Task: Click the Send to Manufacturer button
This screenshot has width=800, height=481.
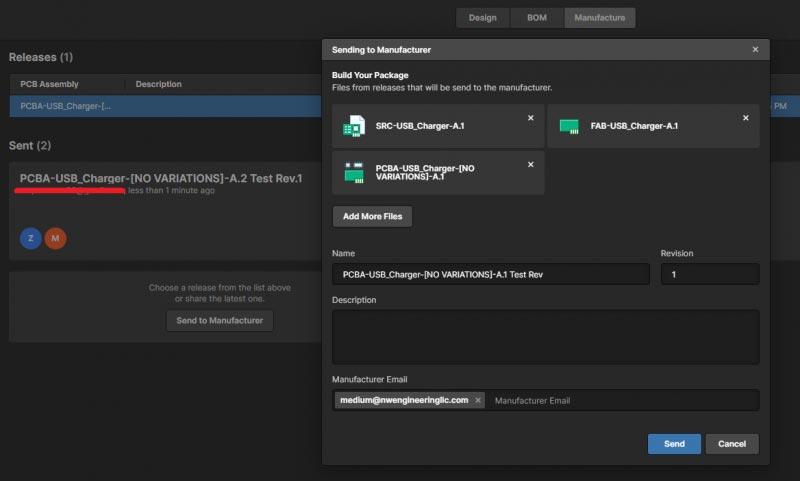Action: [219, 321]
